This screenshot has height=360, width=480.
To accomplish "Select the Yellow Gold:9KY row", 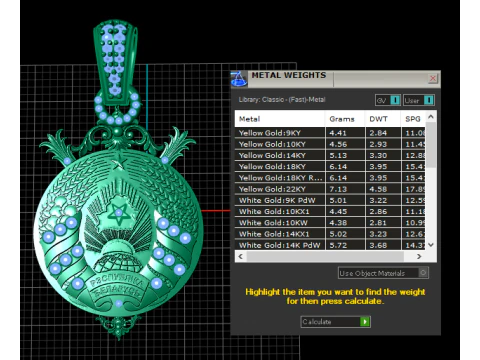I will [330, 133].
